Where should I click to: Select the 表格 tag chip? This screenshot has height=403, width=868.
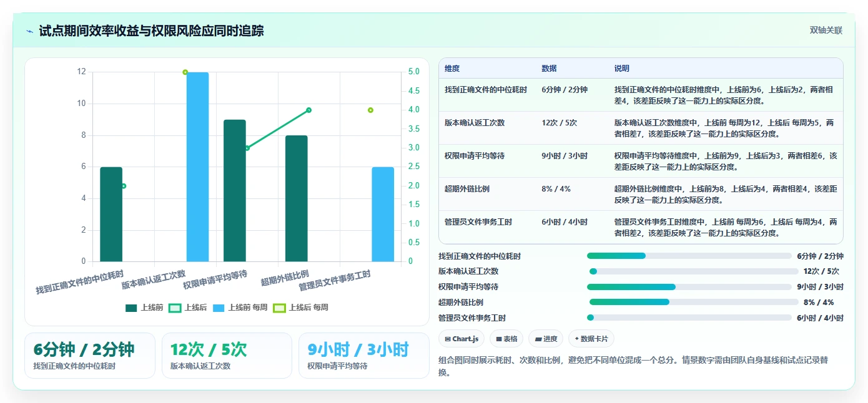tap(506, 339)
